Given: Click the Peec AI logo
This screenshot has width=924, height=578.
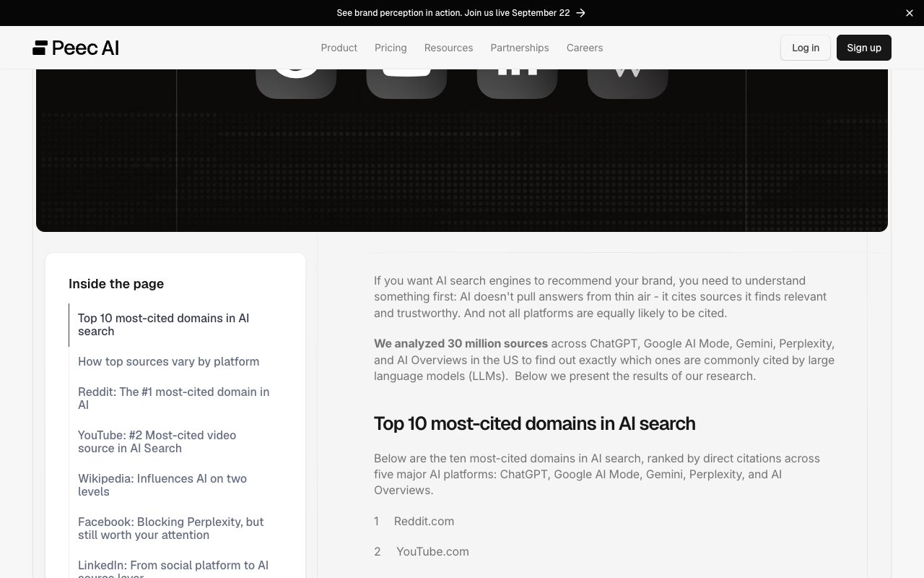Looking at the screenshot, I should coord(76,48).
